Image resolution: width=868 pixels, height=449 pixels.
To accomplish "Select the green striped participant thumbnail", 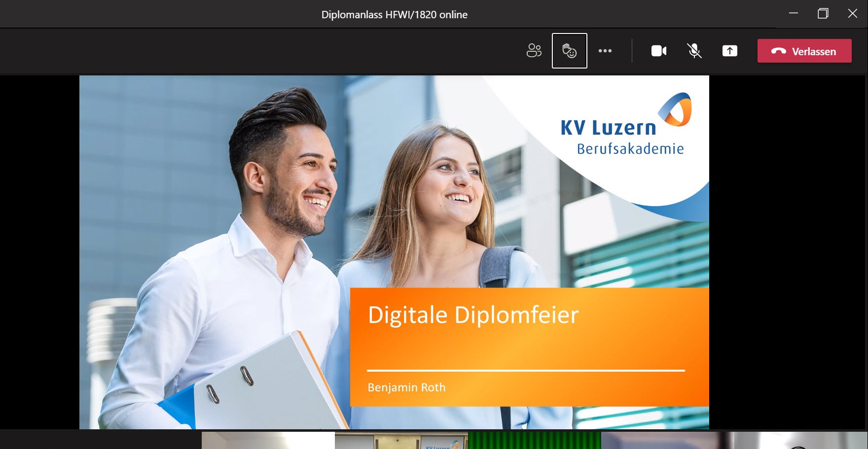I will 535,441.
